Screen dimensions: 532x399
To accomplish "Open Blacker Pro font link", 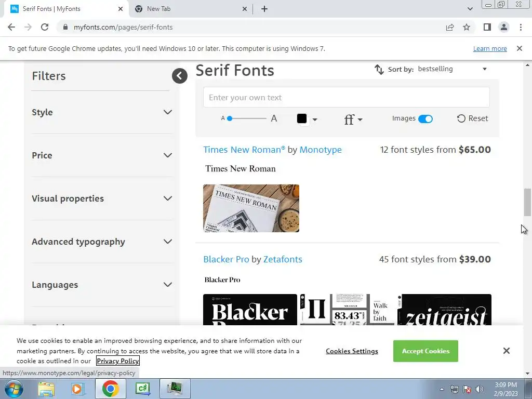I will tap(227, 259).
